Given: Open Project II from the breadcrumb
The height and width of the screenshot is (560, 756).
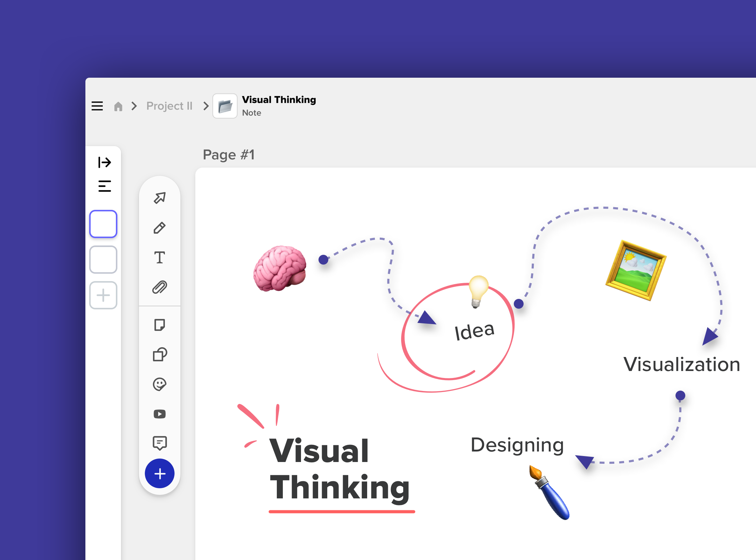Looking at the screenshot, I should pos(169,106).
